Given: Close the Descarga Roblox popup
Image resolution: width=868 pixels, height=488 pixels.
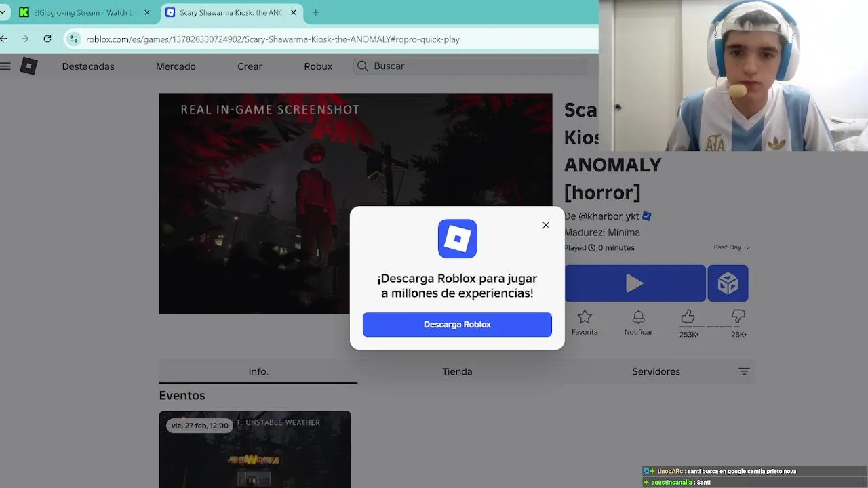Looking at the screenshot, I should coord(546,225).
